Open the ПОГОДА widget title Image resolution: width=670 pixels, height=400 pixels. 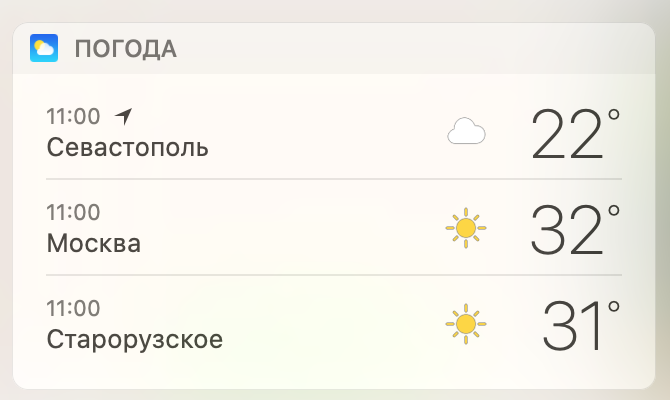tap(125, 49)
